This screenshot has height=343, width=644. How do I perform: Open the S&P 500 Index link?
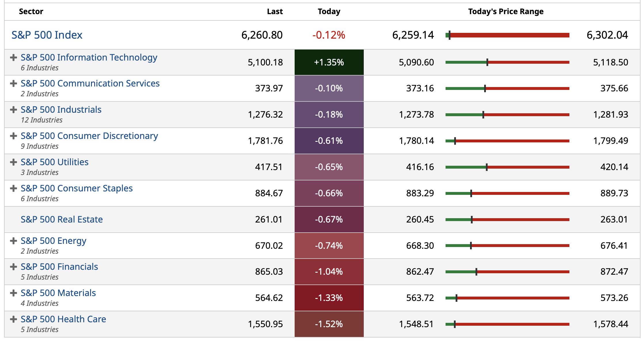(x=47, y=35)
